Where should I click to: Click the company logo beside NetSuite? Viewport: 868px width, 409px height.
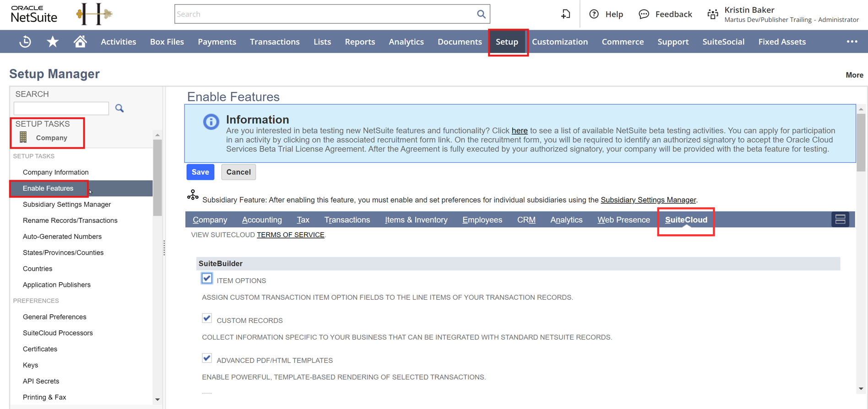tap(94, 14)
